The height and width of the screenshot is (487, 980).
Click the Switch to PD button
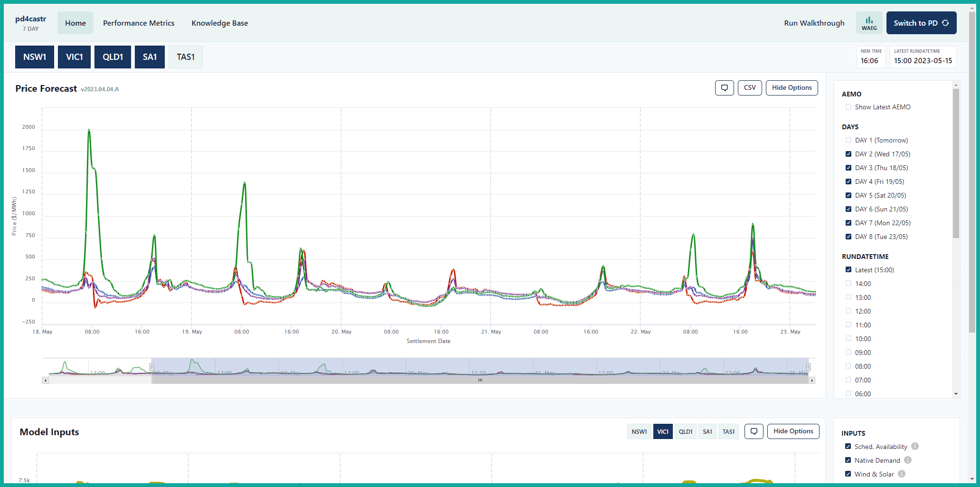coord(921,23)
